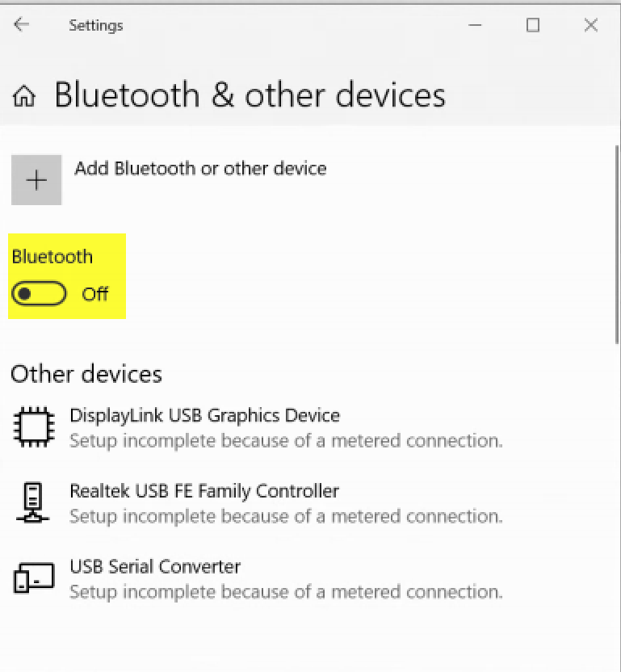Click Add Bluetooth or other device
This screenshot has height=672, width=621.
[200, 169]
